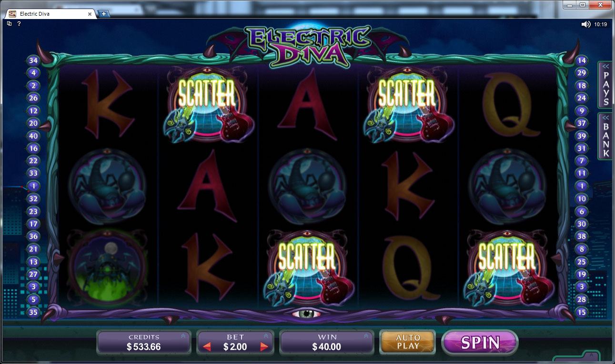Expand the Win panel chevron

(366, 336)
